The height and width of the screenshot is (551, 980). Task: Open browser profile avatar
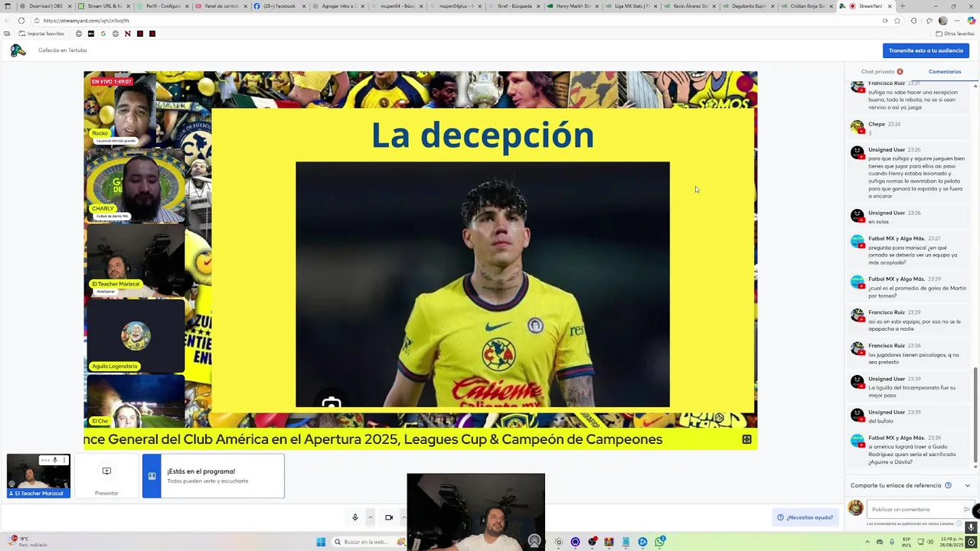pos(943,21)
